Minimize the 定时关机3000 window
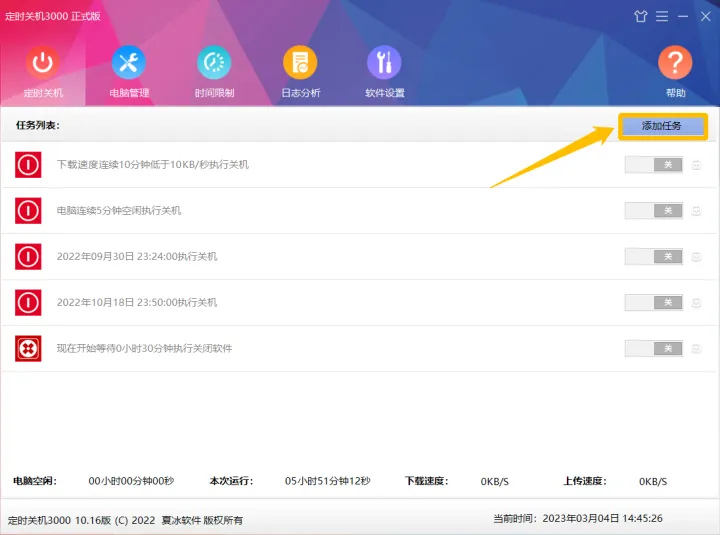 683,17
